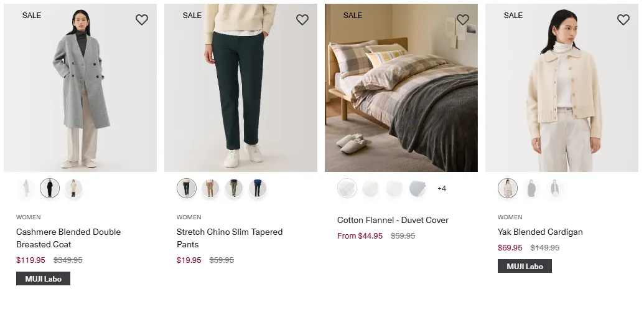Save Yak Blended Cardigan with heart icon

[x=623, y=20]
